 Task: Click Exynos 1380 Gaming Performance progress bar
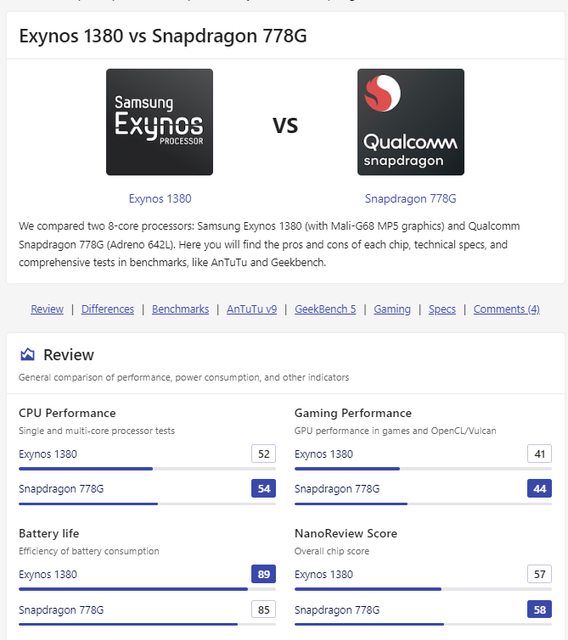click(x=423, y=469)
